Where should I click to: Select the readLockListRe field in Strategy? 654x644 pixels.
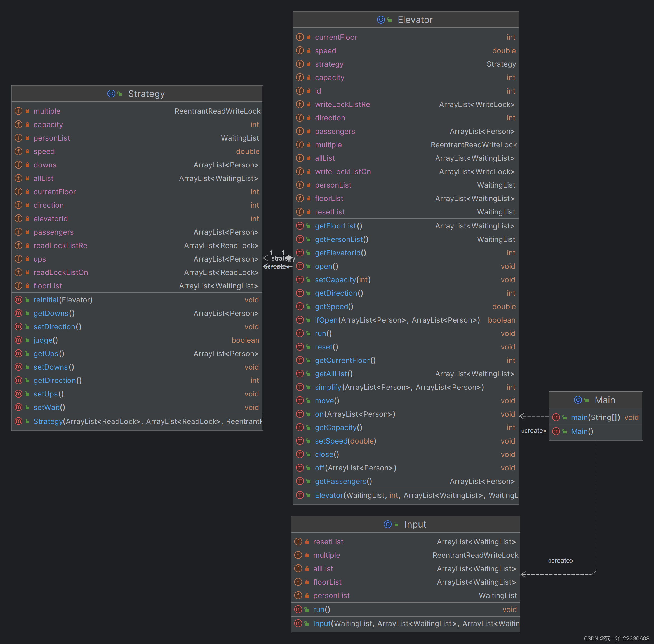[60, 246]
